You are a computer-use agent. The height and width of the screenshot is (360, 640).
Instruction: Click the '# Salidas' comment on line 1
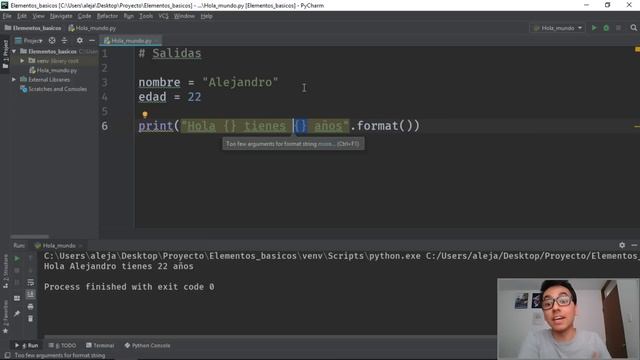[170, 53]
